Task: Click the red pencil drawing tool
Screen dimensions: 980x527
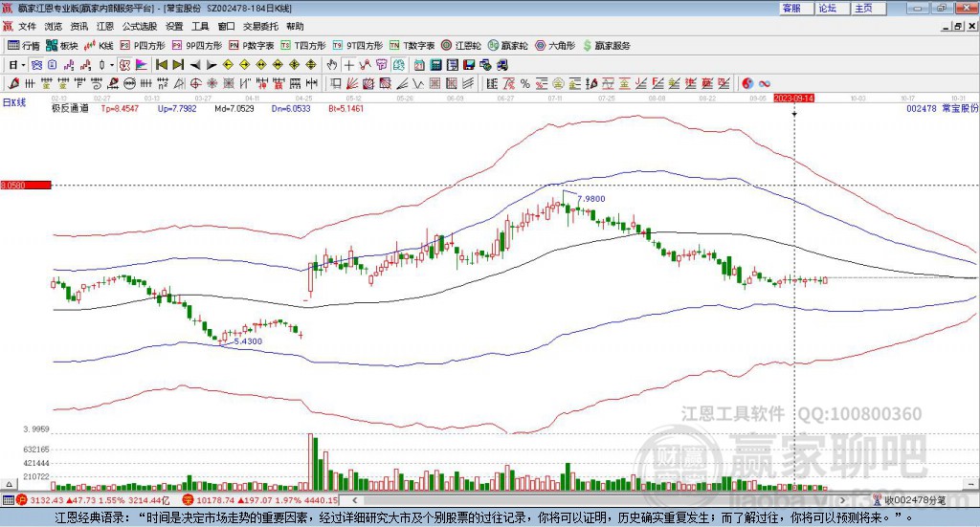Action: tap(13, 83)
